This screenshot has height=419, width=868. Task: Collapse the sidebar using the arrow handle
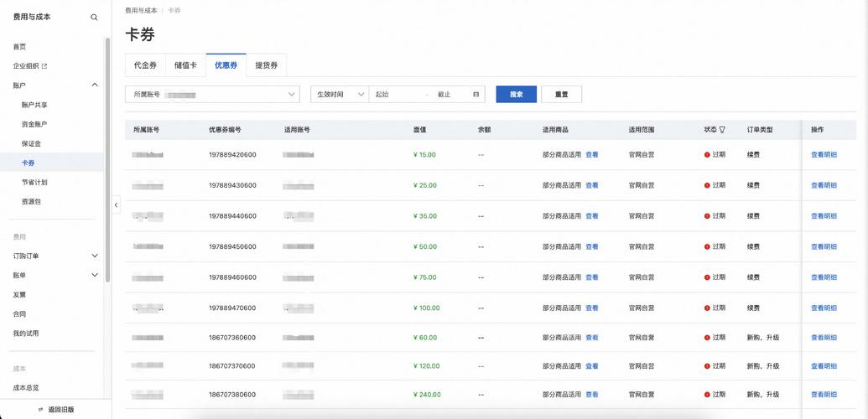[116, 204]
